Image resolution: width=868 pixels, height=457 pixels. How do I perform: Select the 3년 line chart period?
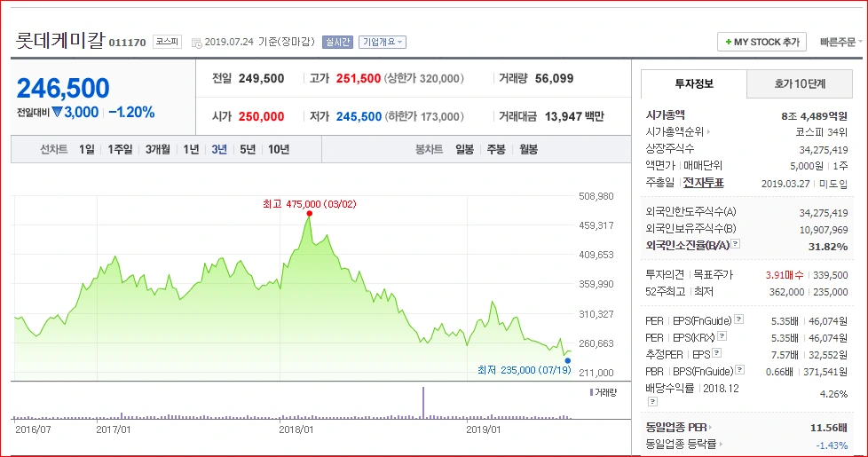coord(219,149)
